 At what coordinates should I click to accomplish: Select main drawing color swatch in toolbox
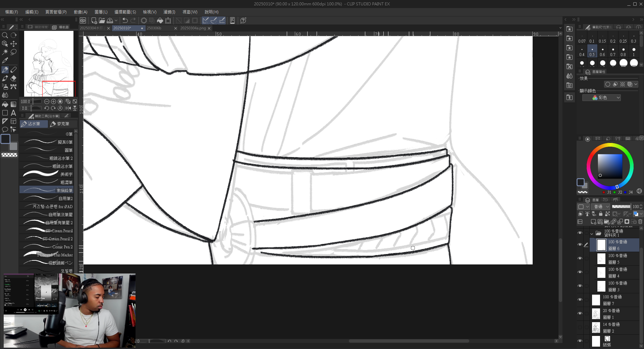click(x=5, y=139)
